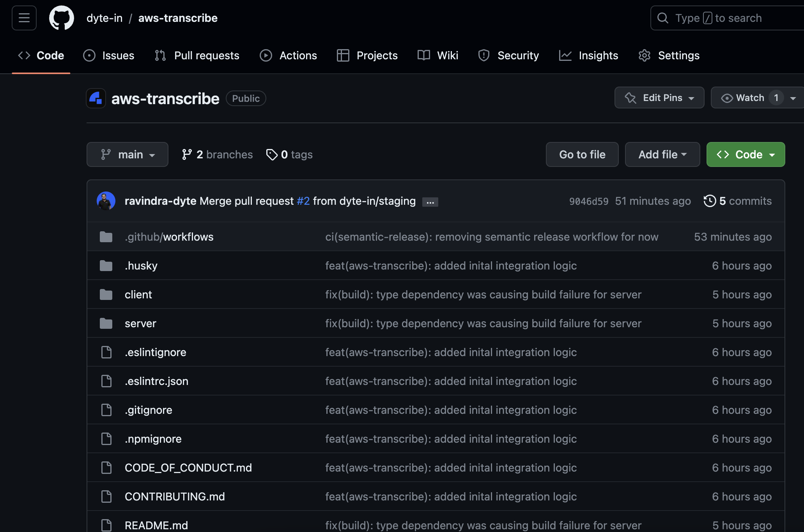Screen dimensions: 804x532
Task: Open Insights via the graph icon
Action: (x=565, y=55)
